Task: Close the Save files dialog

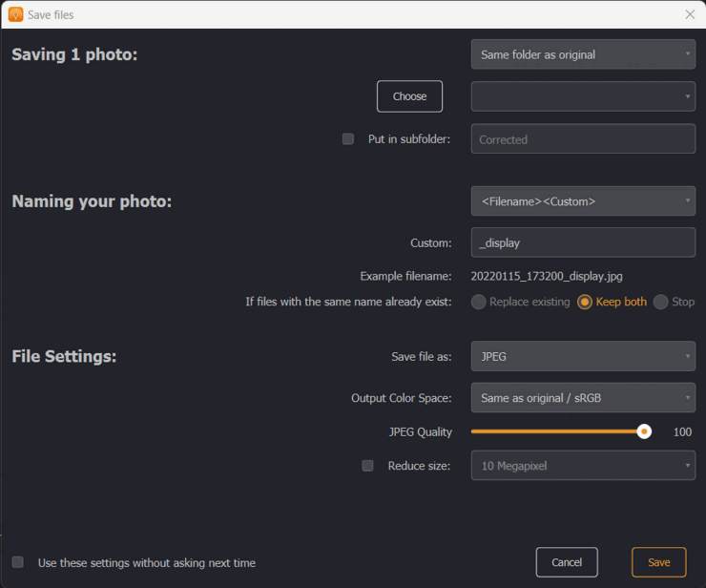Action: click(690, 14)
